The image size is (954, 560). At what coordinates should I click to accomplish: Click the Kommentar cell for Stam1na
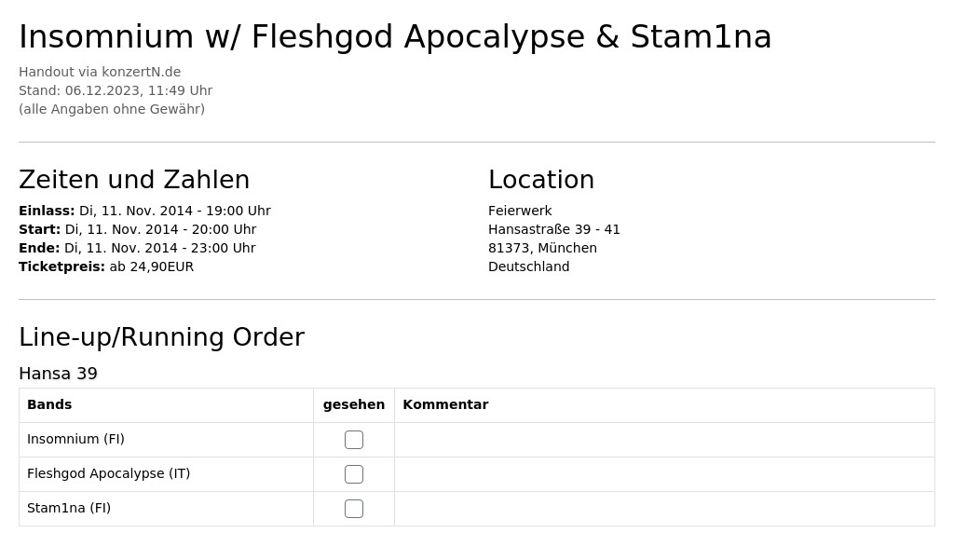tap(664, 509)
